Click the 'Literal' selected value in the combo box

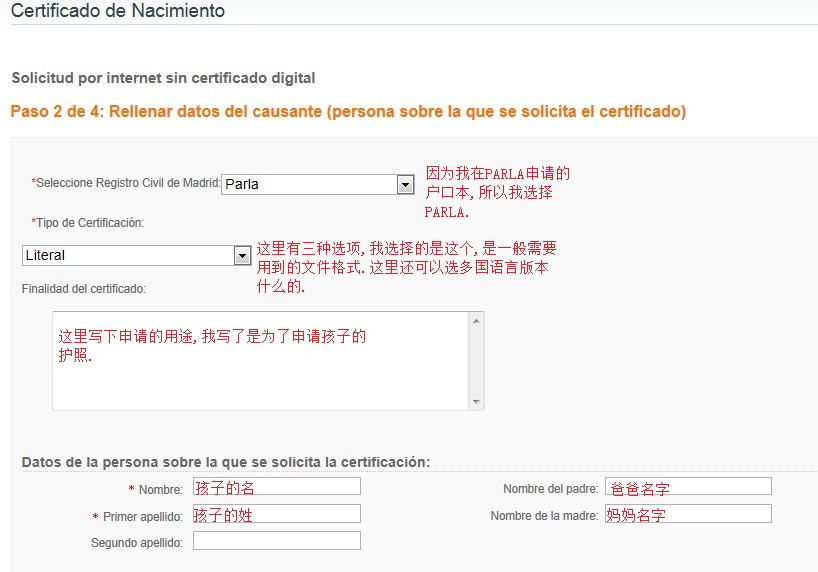click(x=127, y=256)
